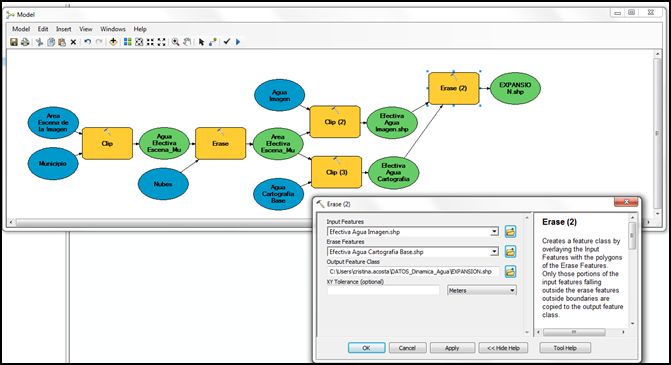
Task: Open the Model menu
Action: click(x=21, y=29)
